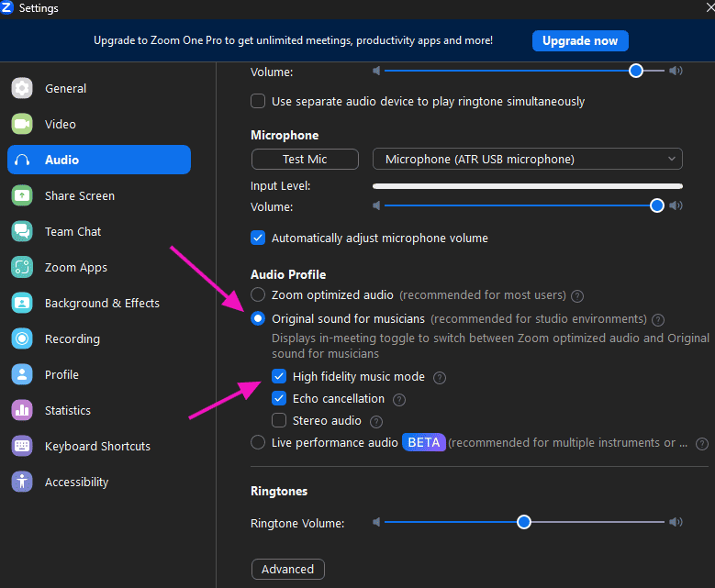Click the Ringtone Volume slider handle
Viewport: 715px width, 588px height.
click(524, 522)
